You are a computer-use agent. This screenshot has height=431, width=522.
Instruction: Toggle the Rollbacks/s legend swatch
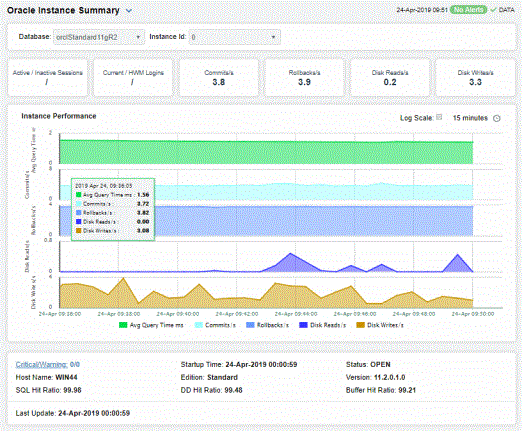tap(250, 325)
